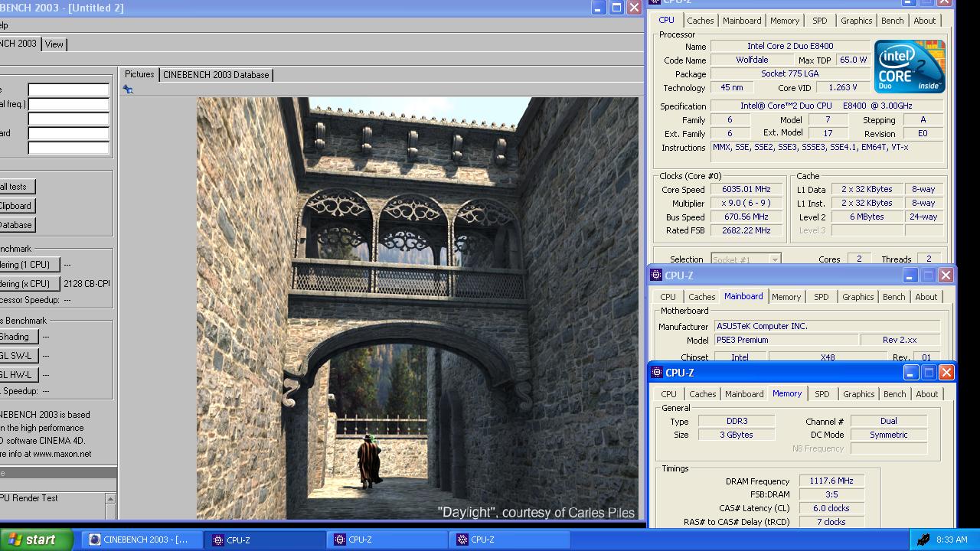Open Mainboard tab in bottom CPU-Z window

[x=744, y=394]
